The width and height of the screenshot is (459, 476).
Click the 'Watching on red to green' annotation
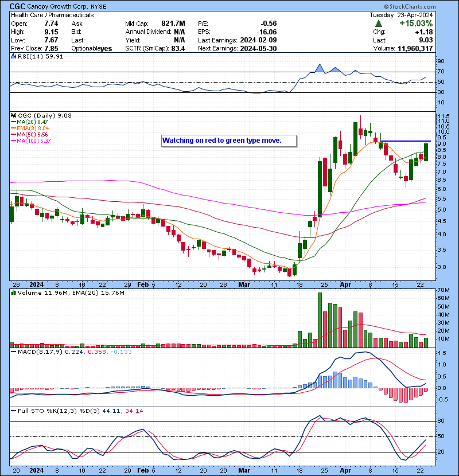[229, 141]
